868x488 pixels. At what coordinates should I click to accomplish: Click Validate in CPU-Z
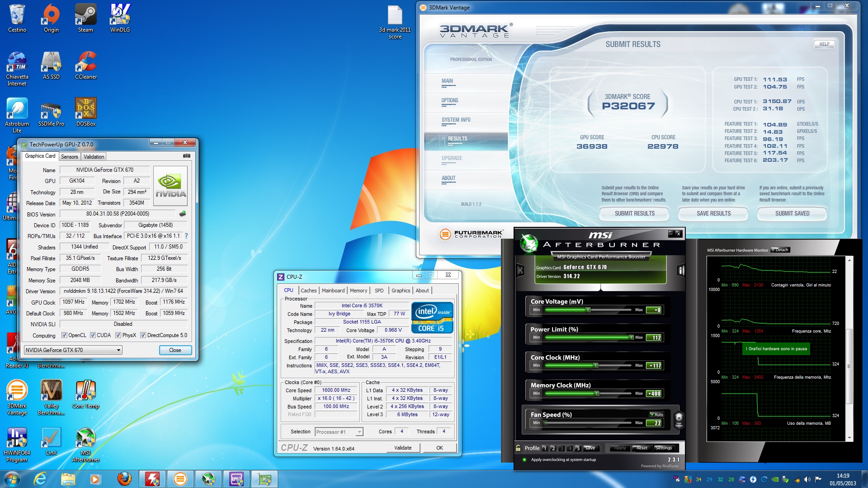tap(403, 448)
